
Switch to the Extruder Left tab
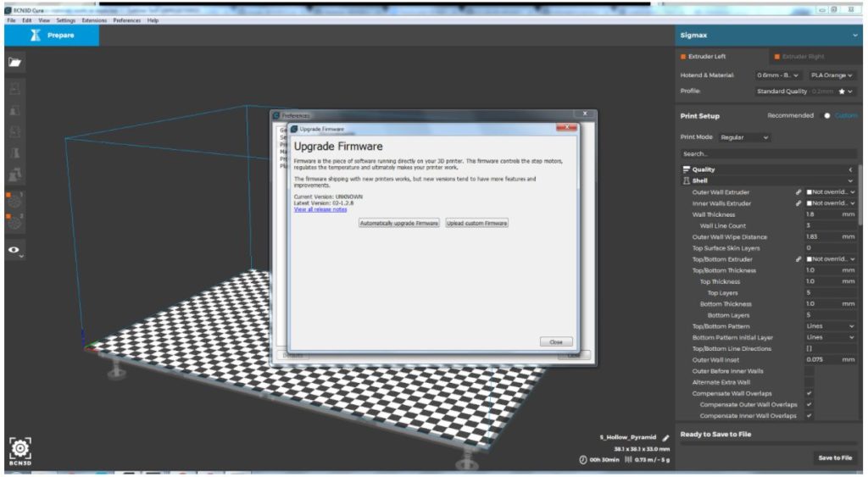722,57
